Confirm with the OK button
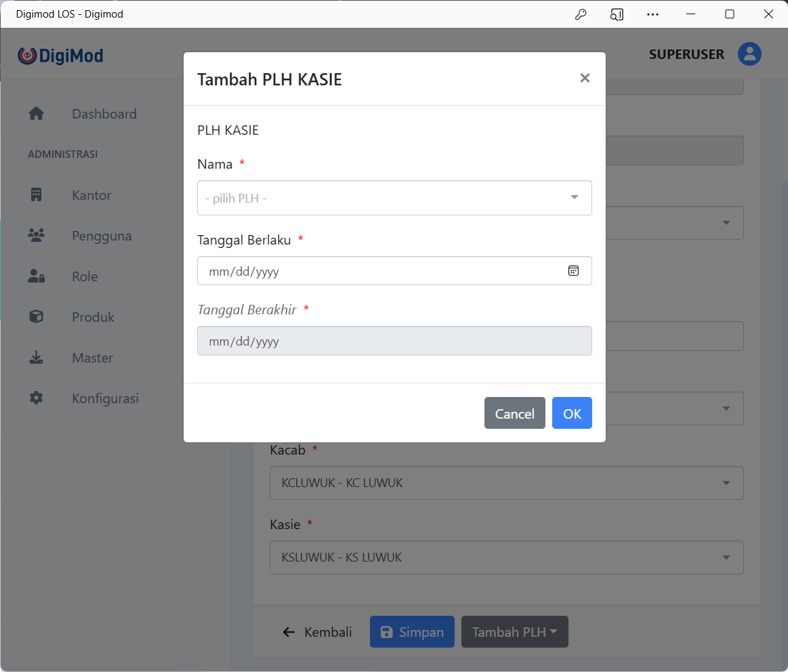Image resolution: width=788 pixels, height=672 pixels. pyautogui.click(x=572, y=413)
